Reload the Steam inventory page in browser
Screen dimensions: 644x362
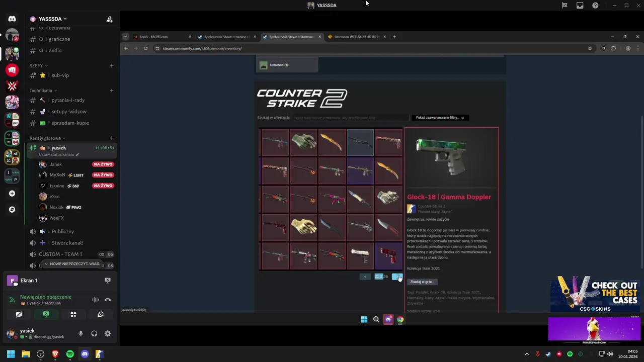click(145, 48)
